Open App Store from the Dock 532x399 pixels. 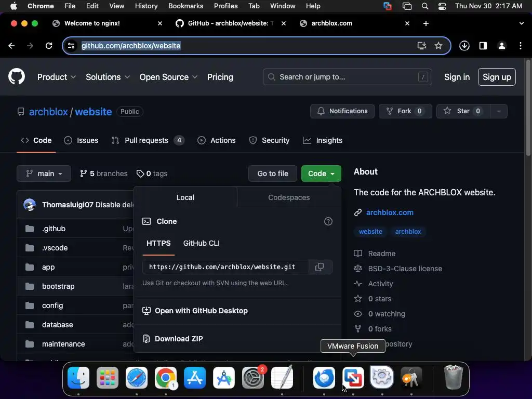point(195,378)
